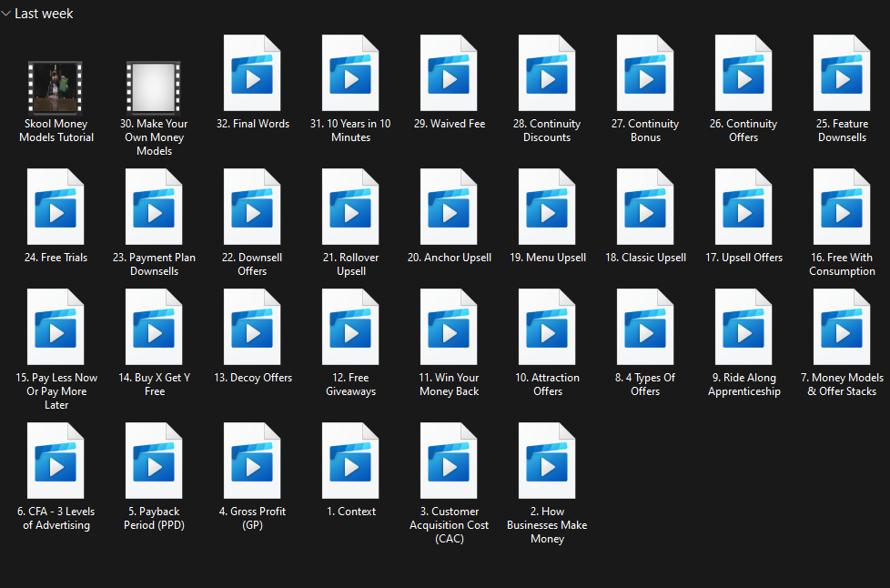Select the 18. Classic Upsell video icon

[645, 208]
